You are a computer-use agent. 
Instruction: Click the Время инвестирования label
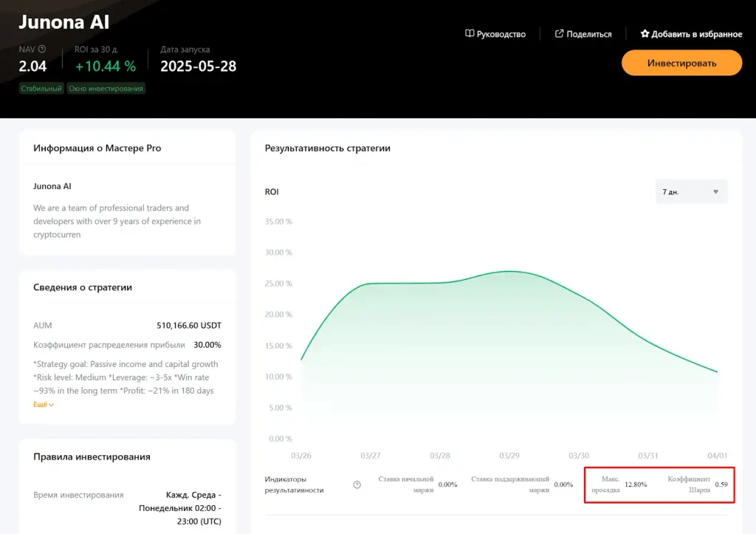tap(78, 495)
